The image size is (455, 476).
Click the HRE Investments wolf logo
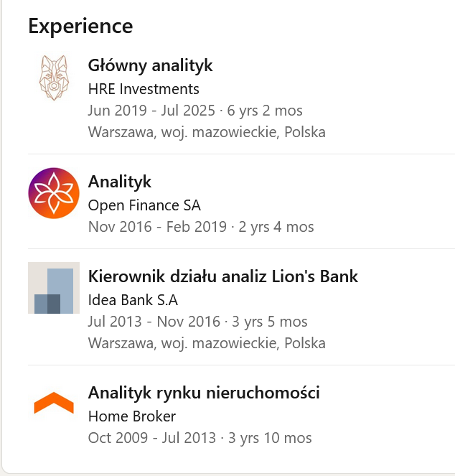(x=54, y=77)
